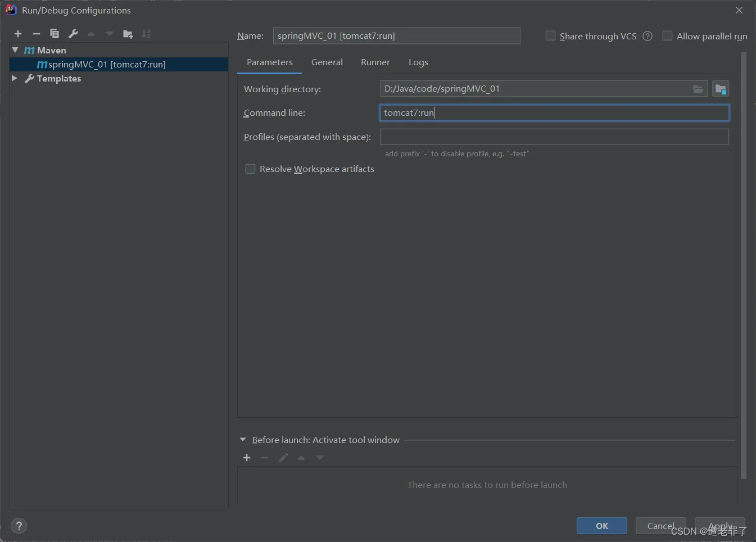Screen dimensions: 756x542
Task: Click the Create New Folder icon
Action: pyautogui.click(x=128, y=34)
